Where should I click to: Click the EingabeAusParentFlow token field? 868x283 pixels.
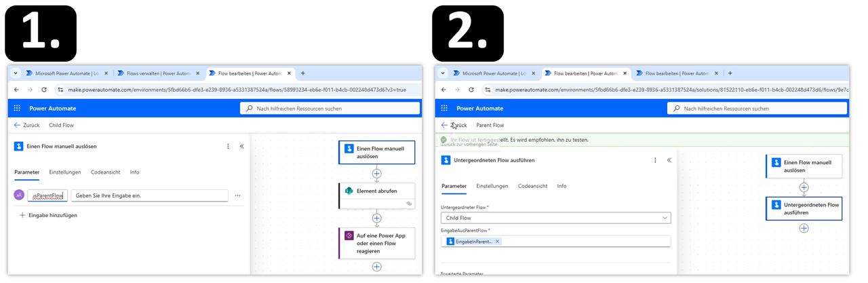click(555, 242)
